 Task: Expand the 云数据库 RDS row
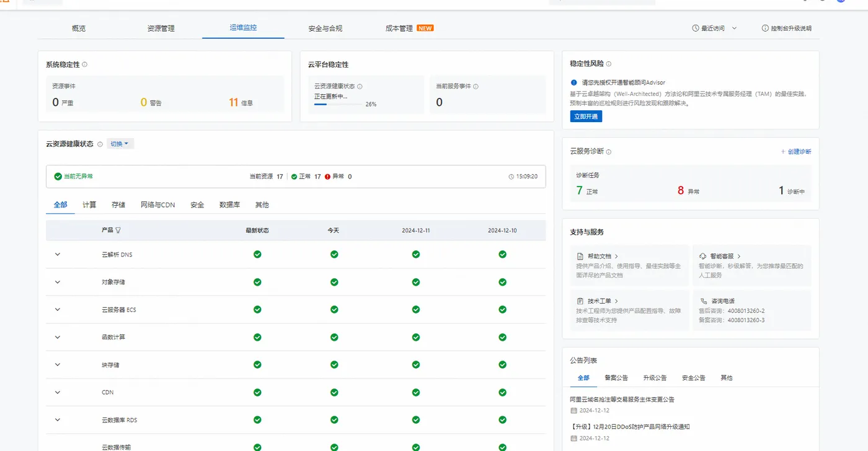[x=58, y=420]
